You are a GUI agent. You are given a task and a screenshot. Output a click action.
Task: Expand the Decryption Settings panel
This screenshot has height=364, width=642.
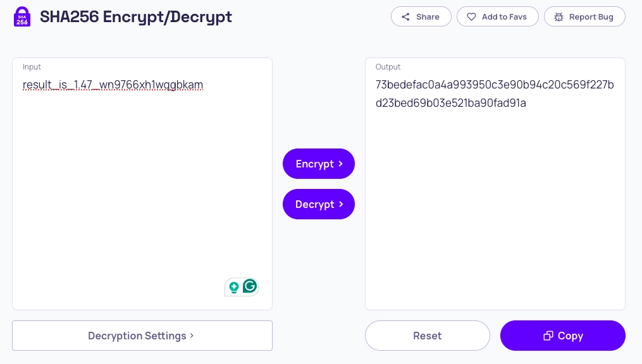142,336
